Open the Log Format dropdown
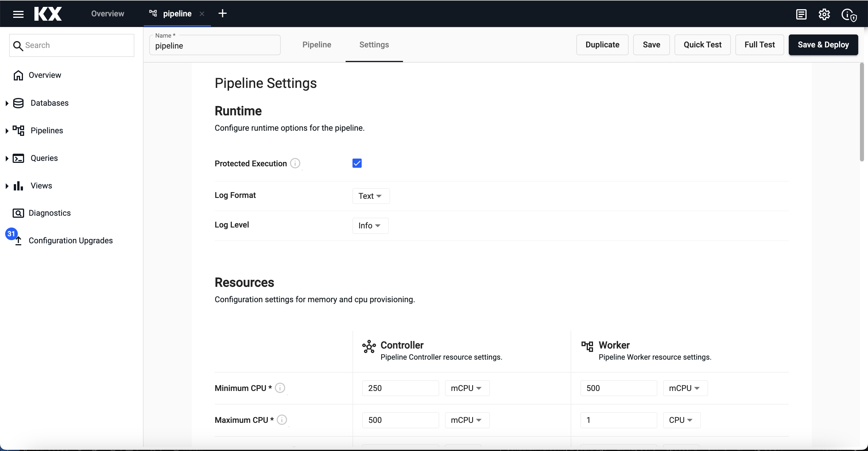868x451 pixels. (x=371, y=196)
